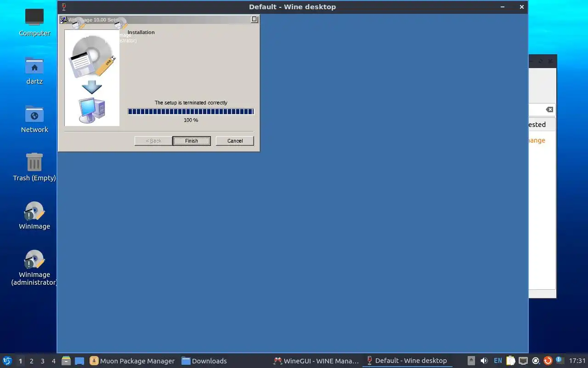The width and height of the screenshot is (588, 368).
Task: Open the Trash (Empty) desktop icon
Action: coord(34,167)
